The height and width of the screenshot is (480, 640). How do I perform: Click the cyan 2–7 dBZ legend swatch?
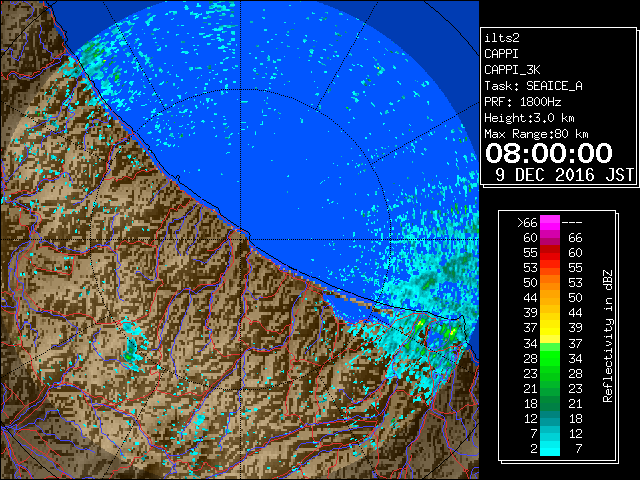(x=550, y=448)
